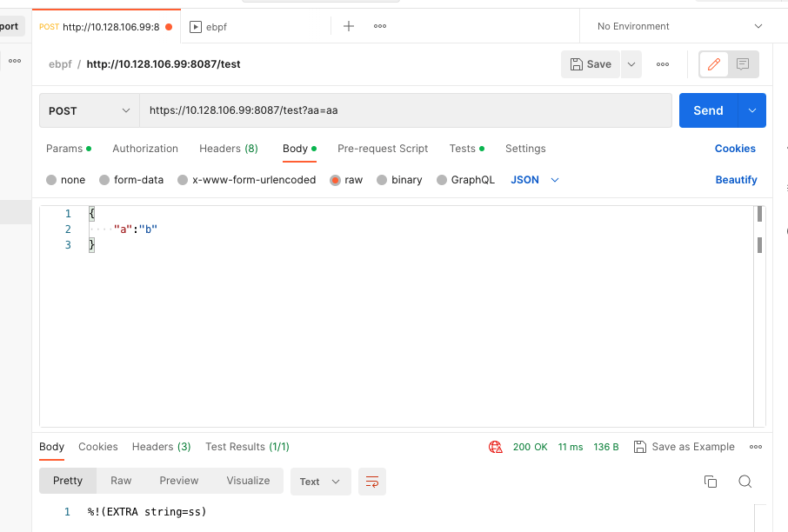Open search in response with magnifier icon
Image resolution: width=788 pixels, height=532 pixels.
(745, 481)
